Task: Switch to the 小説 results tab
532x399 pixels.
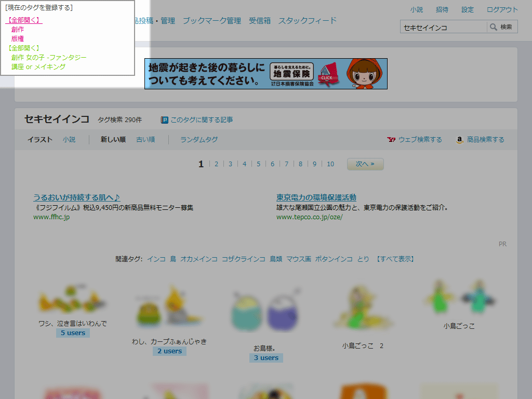Action: (x=69, y=140)
